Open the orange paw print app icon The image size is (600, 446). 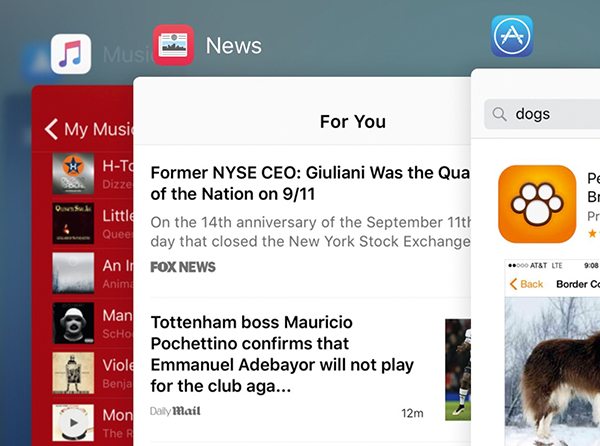pyautogui.click(x=537, y=204)
